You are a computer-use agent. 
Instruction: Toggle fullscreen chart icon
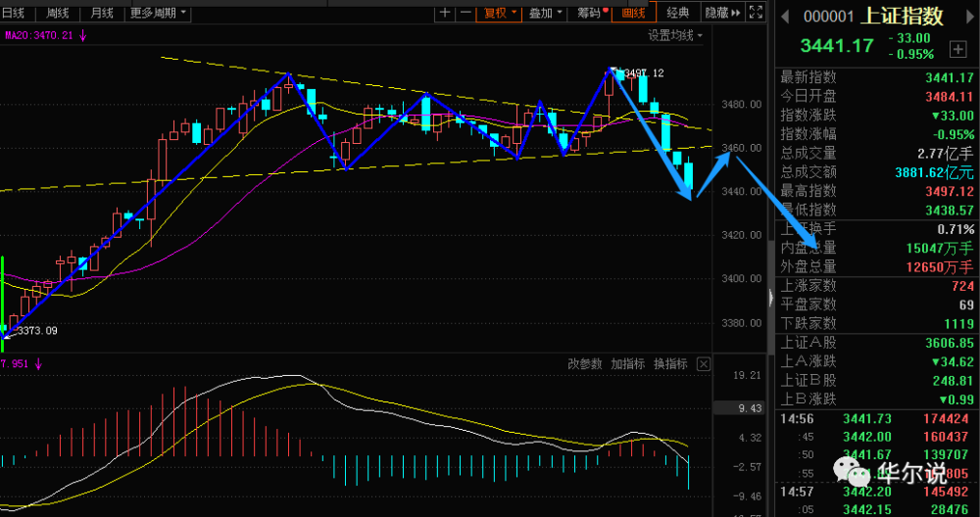[x=757, y=12]
